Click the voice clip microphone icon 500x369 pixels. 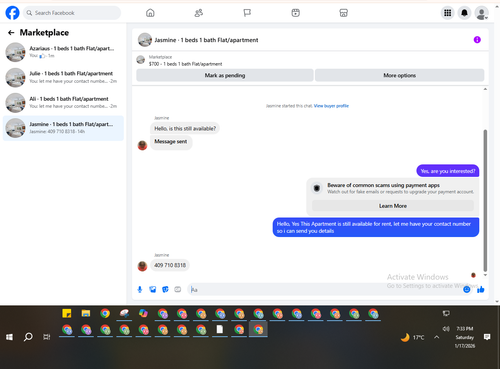[140, 289]
